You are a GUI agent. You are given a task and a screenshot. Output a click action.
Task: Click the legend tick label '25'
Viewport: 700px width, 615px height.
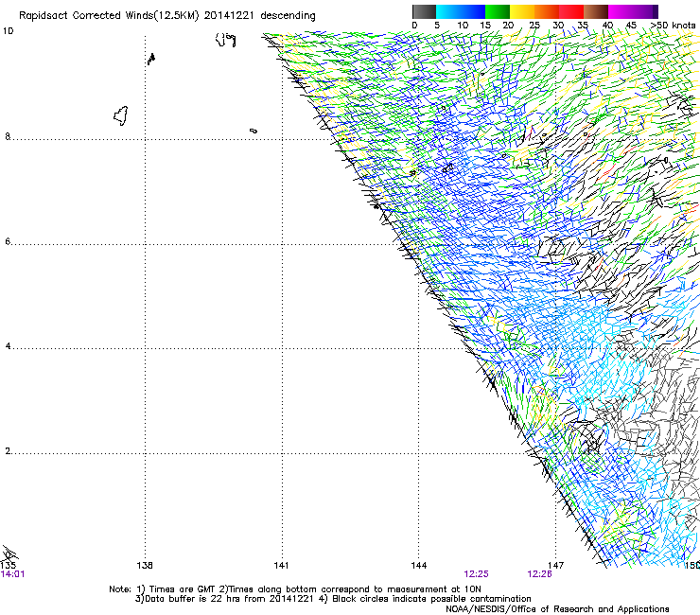coord(534,26)
